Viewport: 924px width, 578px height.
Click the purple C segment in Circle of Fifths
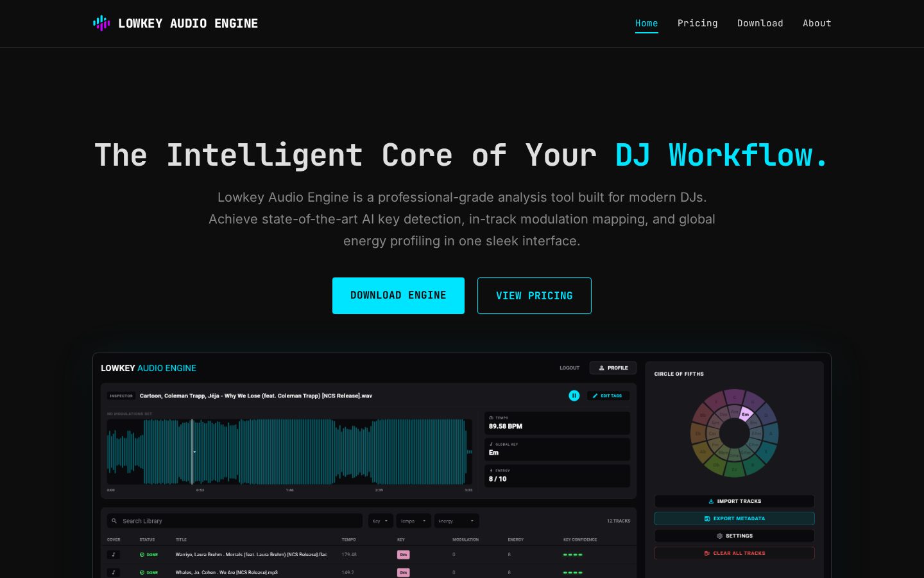[x=735, y=397]
